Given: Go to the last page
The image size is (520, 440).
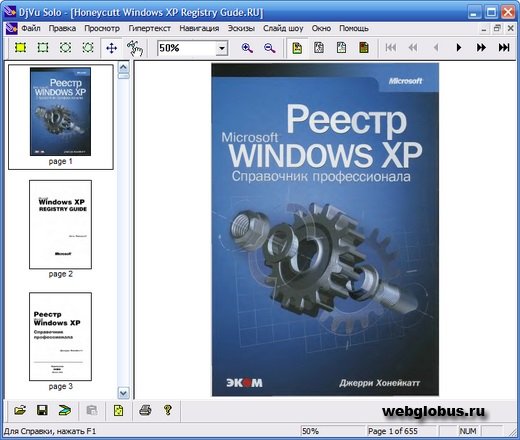Looking at the screenshot, I should click(504, 48).
